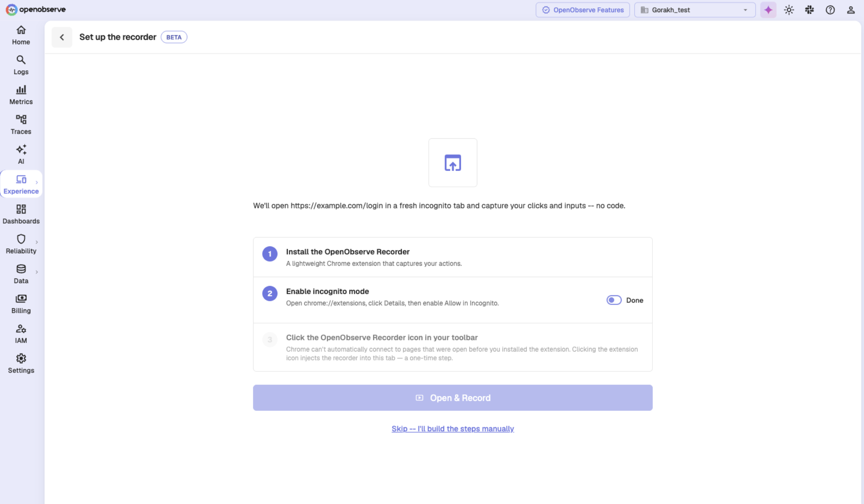Open the Home page in the sidebar

[21, 35]
